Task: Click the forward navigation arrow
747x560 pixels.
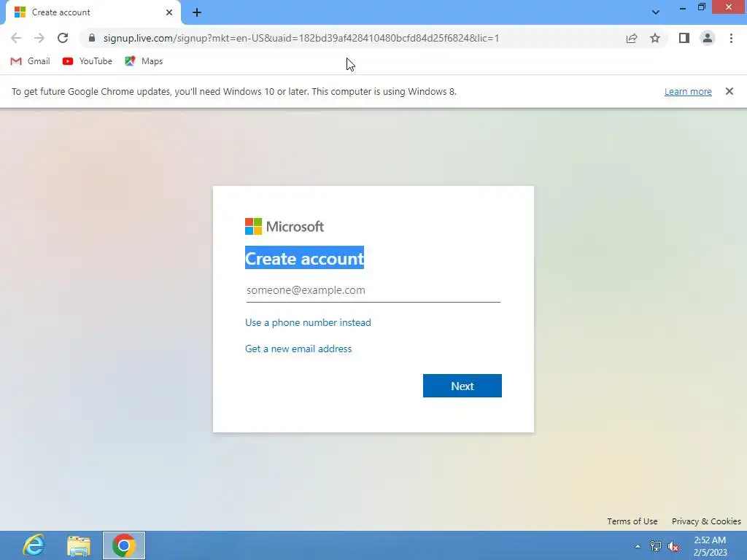Action: [39, 38]
